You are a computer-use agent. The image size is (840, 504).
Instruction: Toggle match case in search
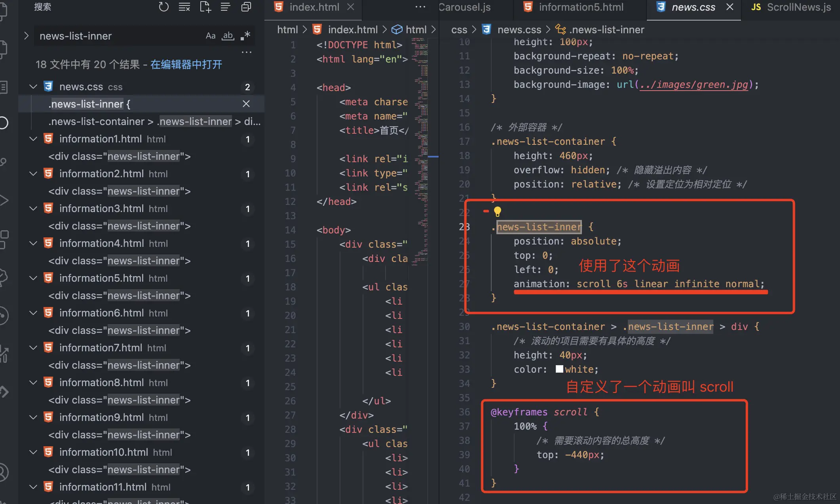[211, 36]
